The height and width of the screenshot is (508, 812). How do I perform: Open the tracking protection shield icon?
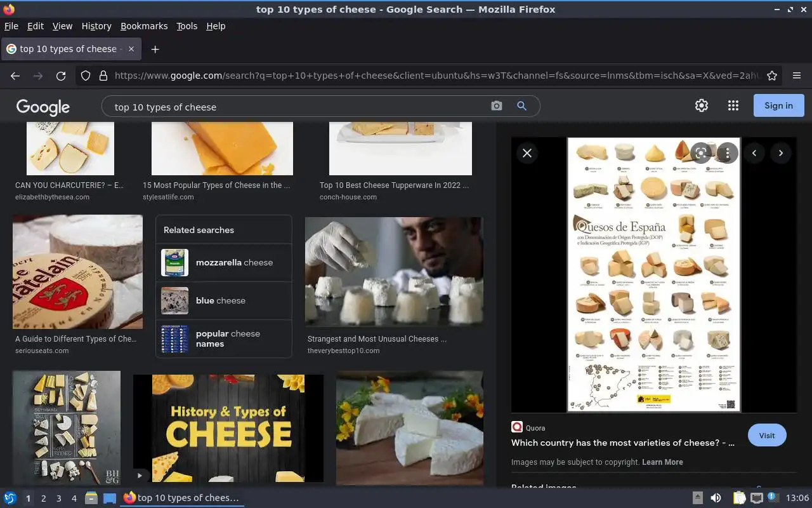(x=86, y=76)
